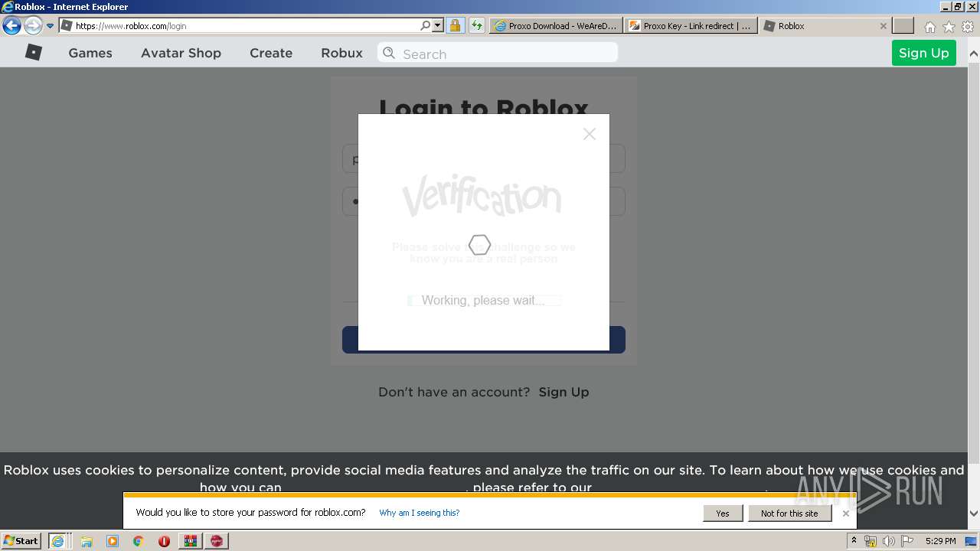The width and height of the screenshot is (980, 551).
Task: Launch Opera from the taskbar
Action: tap(164, 541)
